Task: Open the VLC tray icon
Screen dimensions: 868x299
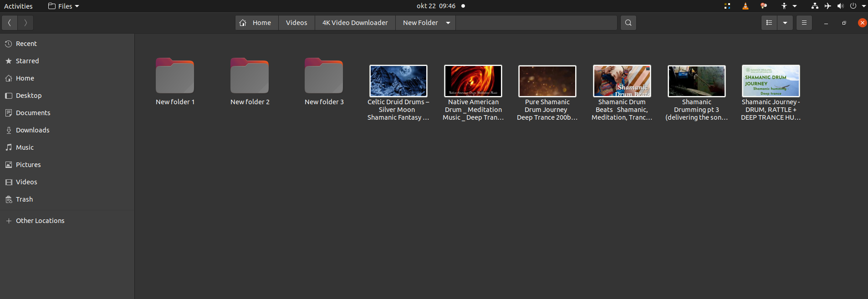Action: coord(745,6)
